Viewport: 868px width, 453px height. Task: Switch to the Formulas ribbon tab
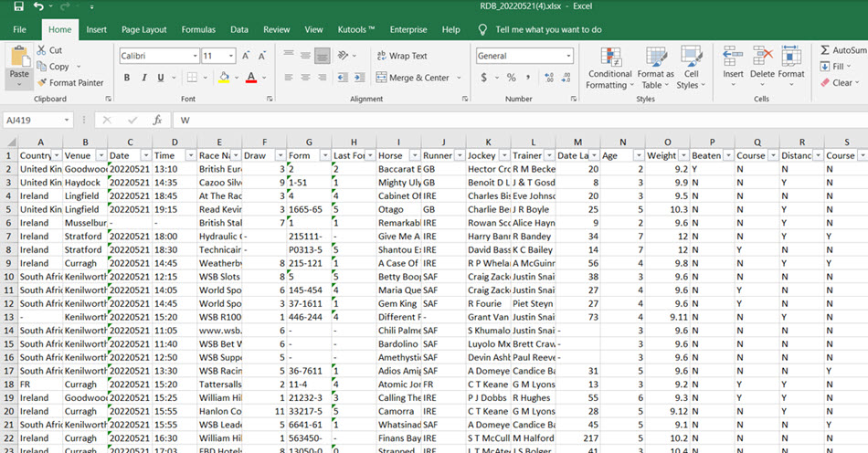click(x=198, y=29)
